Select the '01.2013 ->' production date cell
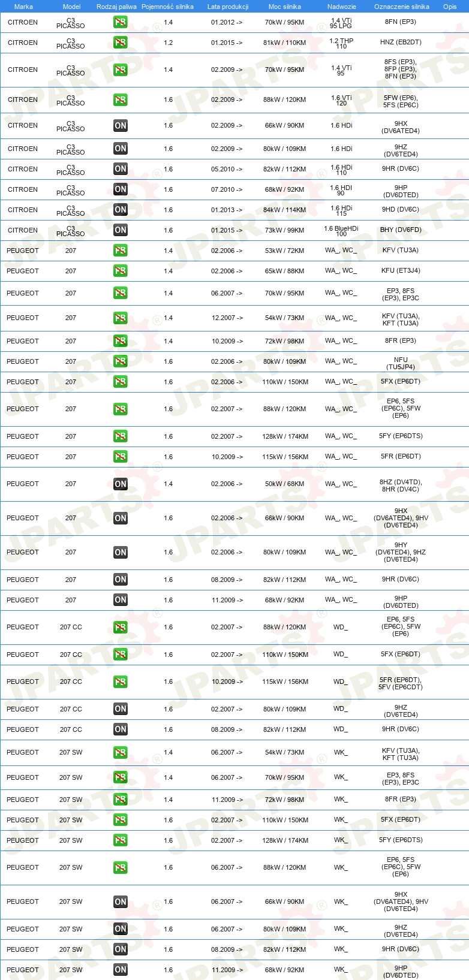 click(x=227, y=210)
